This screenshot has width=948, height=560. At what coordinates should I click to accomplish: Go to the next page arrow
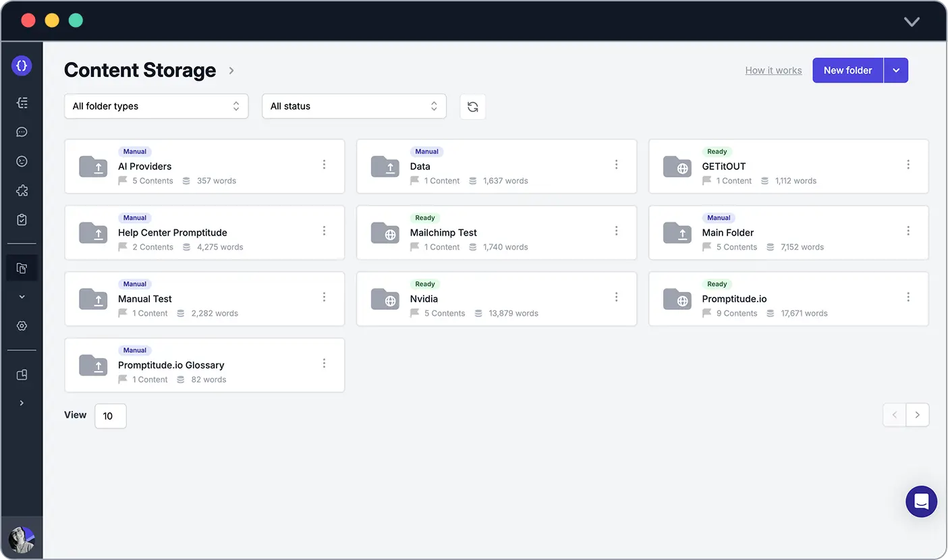click(918, 415)
